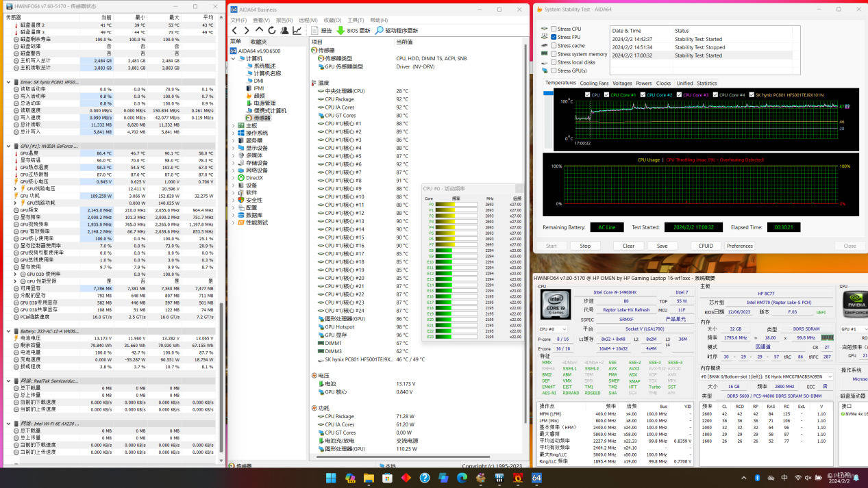Screen dimensions: 868x488
Task: Uncheck the Stress FPU checkbox
Action: coord(554,37)
